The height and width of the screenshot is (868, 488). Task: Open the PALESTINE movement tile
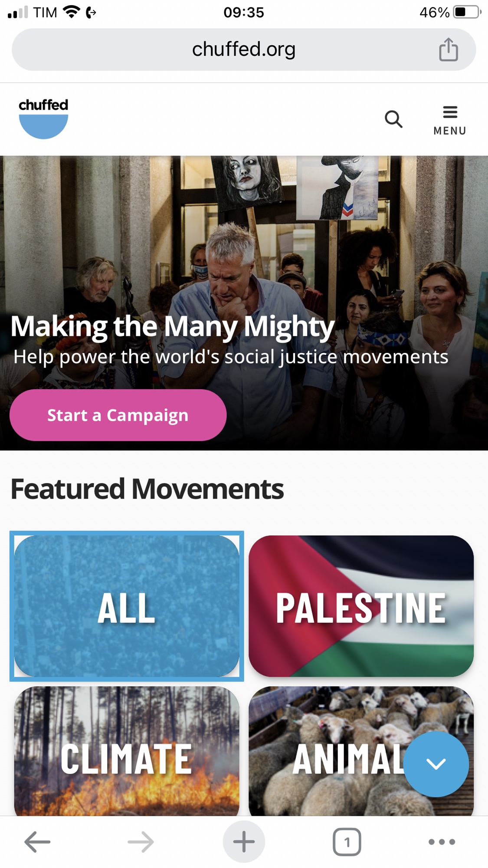pyautogui.click(x=361, y=606)
